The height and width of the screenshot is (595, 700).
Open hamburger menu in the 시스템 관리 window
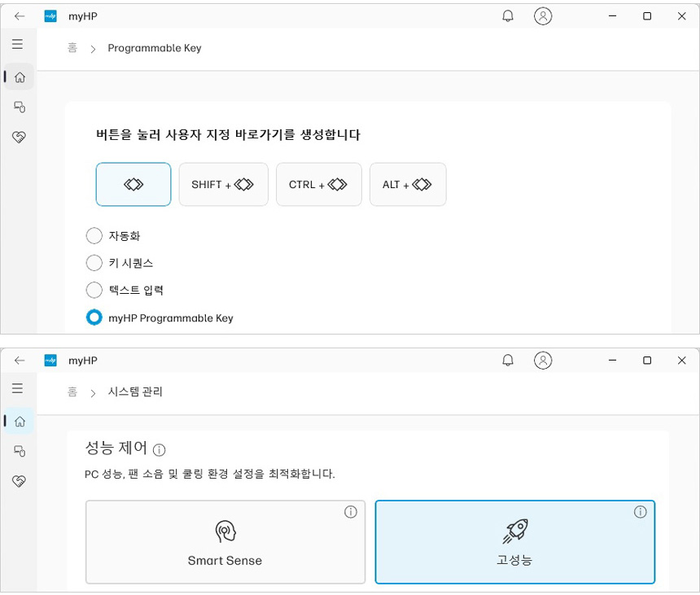(x=17, y=388)
